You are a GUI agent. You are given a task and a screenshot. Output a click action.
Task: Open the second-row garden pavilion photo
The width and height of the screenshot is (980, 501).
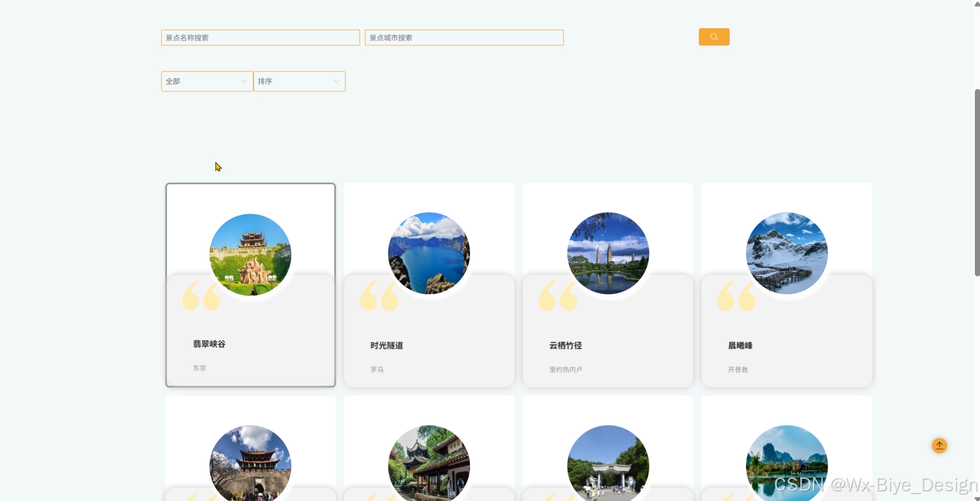(429, 463)
